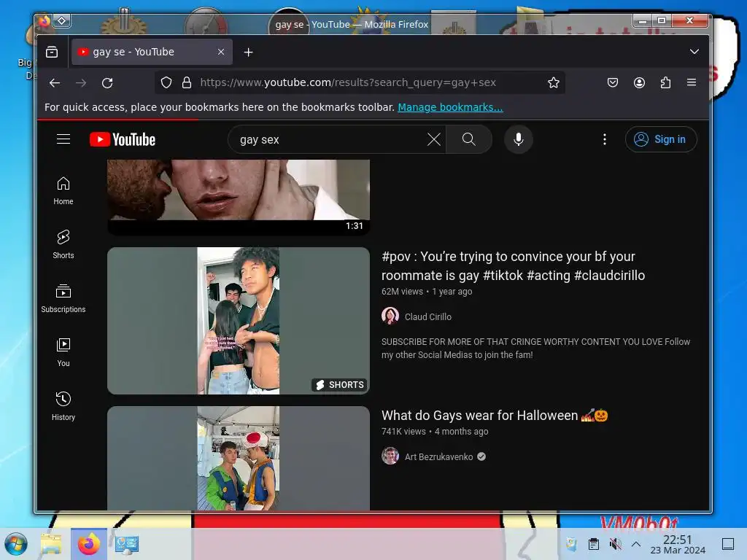Screen dimensions: 747x560
Task: Open History from sidebar
Action: (63, 406)
